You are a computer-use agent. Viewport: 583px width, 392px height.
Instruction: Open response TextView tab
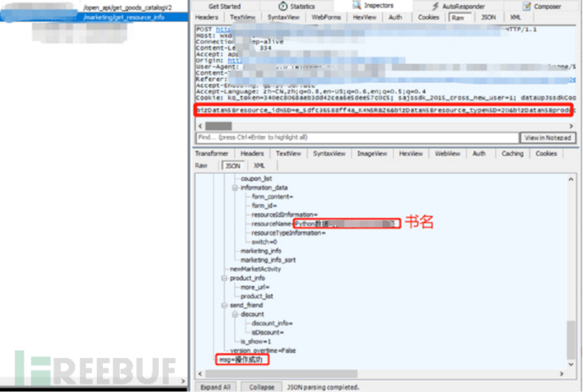(288, 153)
